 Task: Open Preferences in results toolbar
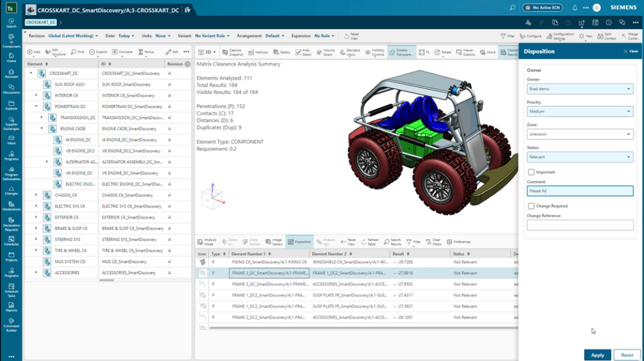pyautogui.click(x=458, y=242)
